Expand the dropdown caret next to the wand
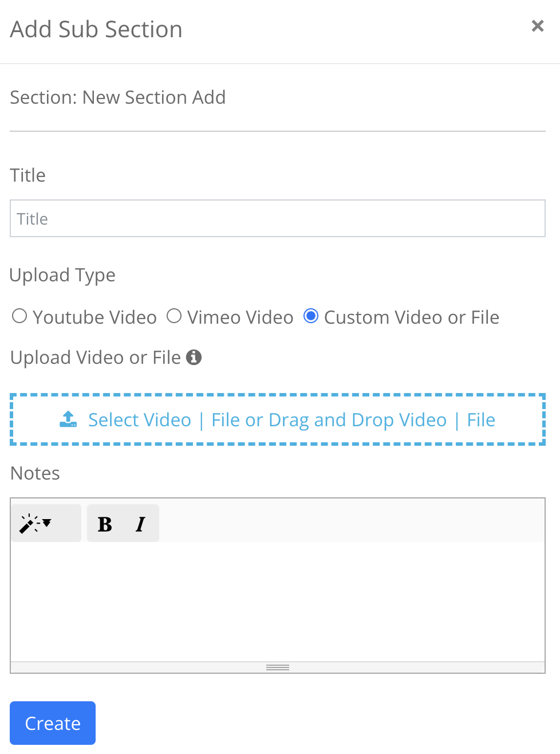Screen dimensions: 560x754 [47, 522]
